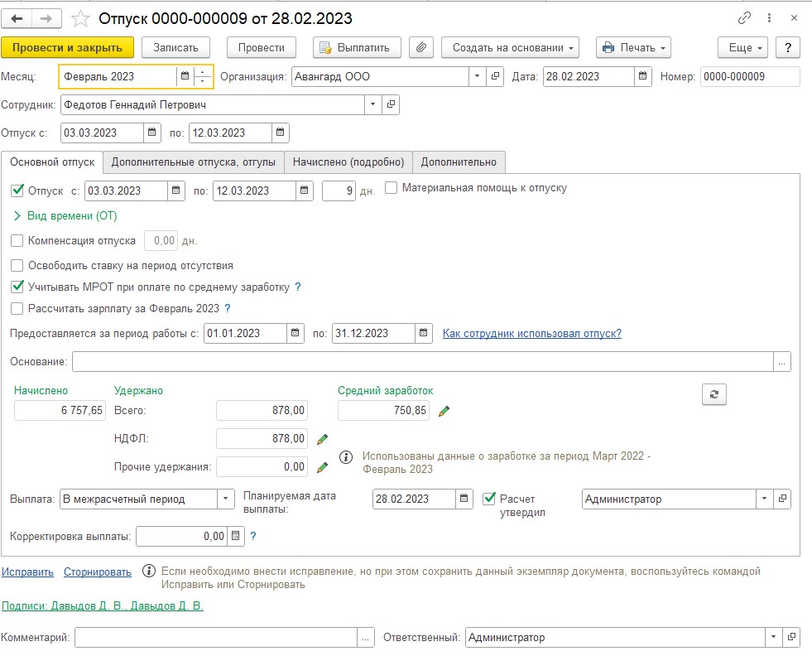Open the Выплата dropdown list
Image resolution: width=812 pixels, height=656 pixels.
pyautogui.click(x=225, y=499)
